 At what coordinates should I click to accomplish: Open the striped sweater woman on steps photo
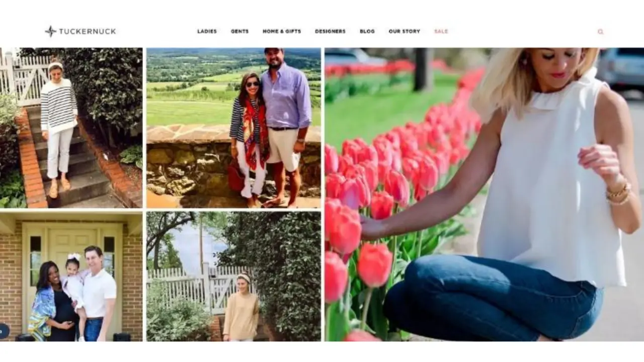[71, 128]
